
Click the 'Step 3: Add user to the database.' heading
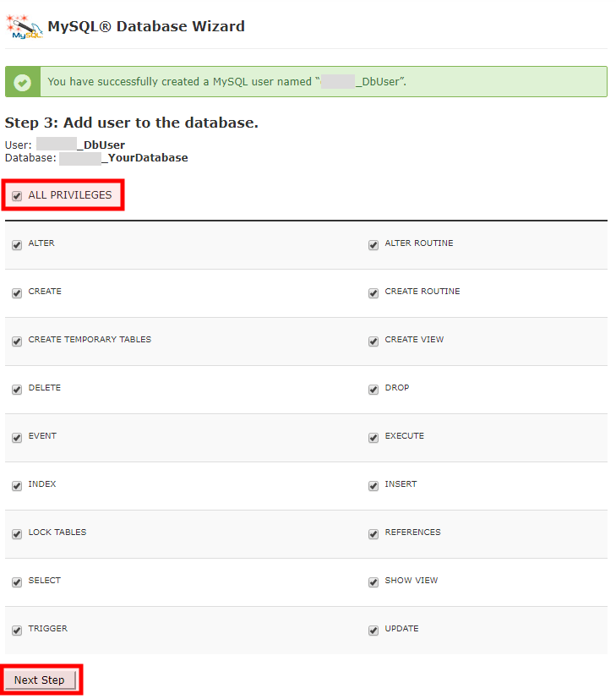[x=132, y=123]
